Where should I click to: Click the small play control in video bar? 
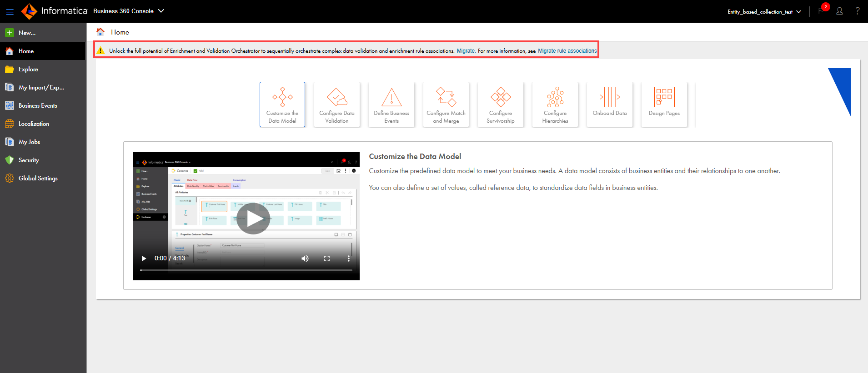point(144,259)
